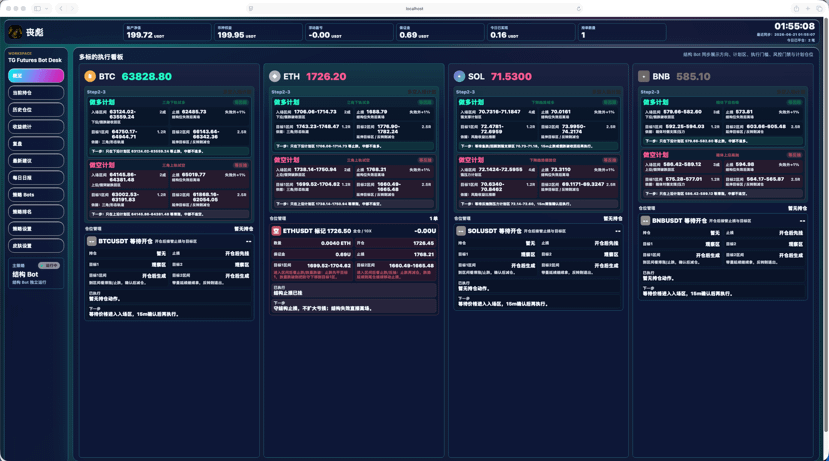
Task: Click the gray status icon beside BTCUSDT
Action: click(91, 241)
